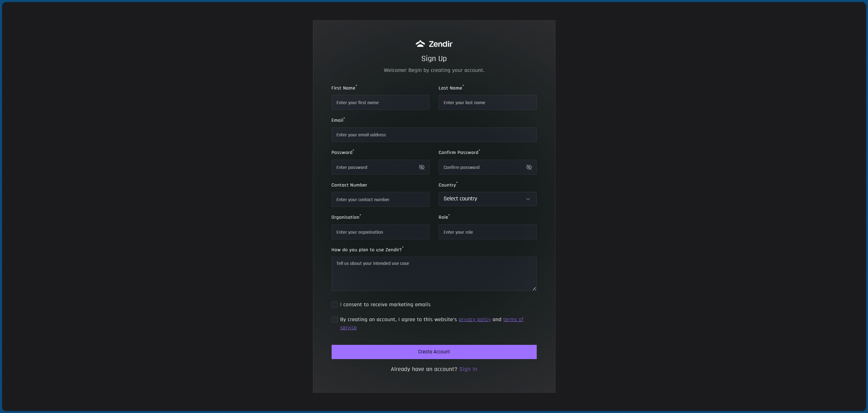Click textarea resize handle corner

pos(534,289)
